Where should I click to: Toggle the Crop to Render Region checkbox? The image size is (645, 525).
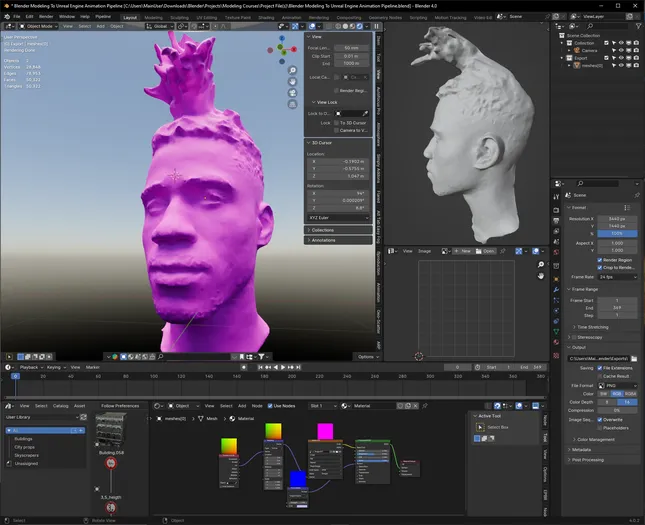599,267
